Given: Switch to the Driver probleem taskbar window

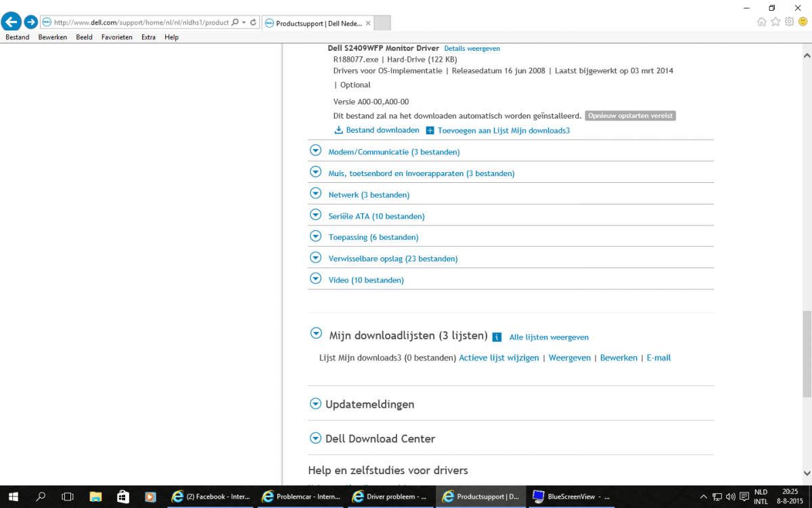Looking at the screenshot, I should (x=390, y=496).
